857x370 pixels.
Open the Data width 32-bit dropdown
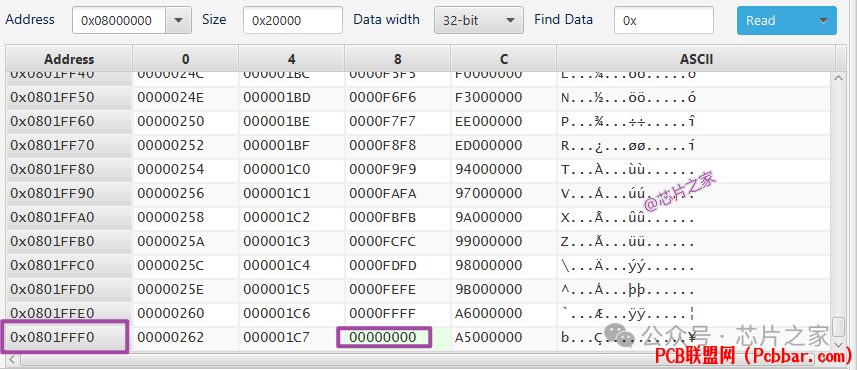click(x=479, y=20)
